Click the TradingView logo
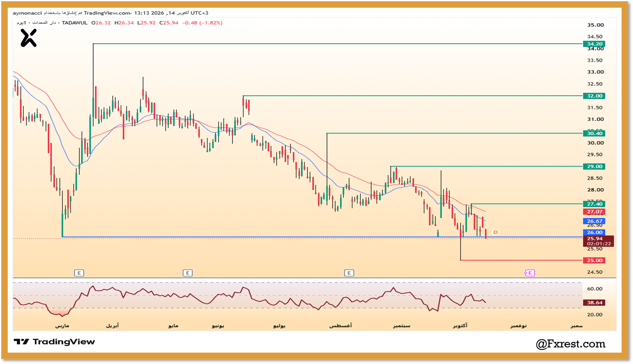 point(55,341)
